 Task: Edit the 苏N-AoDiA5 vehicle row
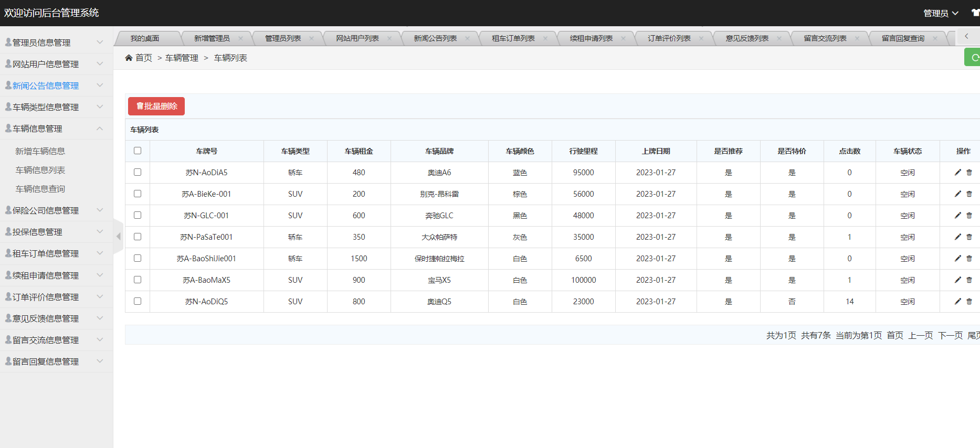(957, 172)
